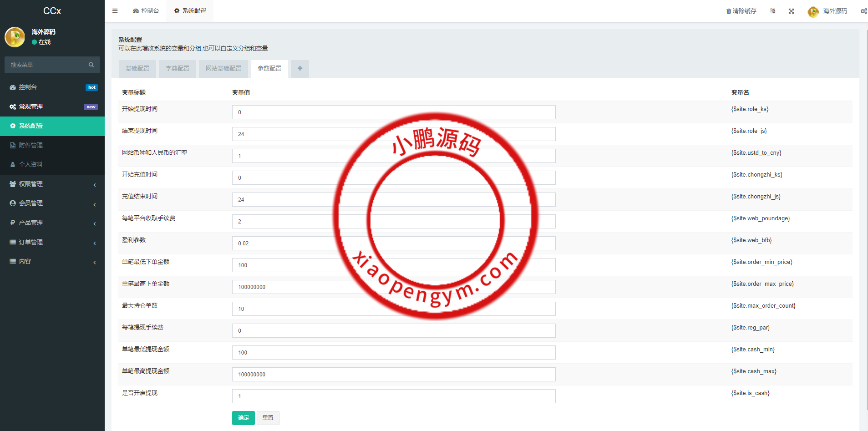Switch to the 字典配置 tab

[x=178, y=69]
